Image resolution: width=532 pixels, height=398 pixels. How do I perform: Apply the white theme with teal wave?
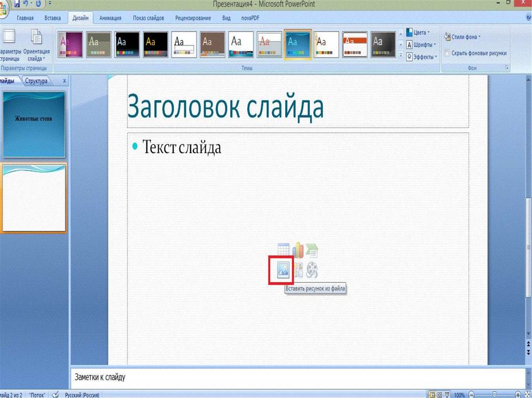[241, 45]
